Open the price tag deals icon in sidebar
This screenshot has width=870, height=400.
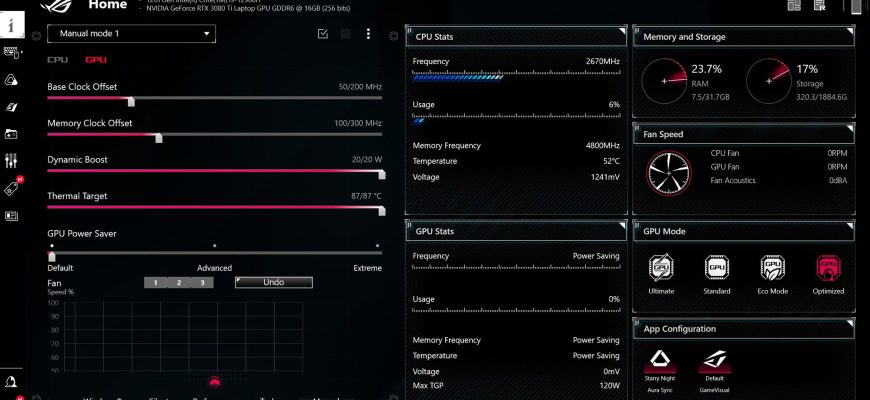(12, 187)
